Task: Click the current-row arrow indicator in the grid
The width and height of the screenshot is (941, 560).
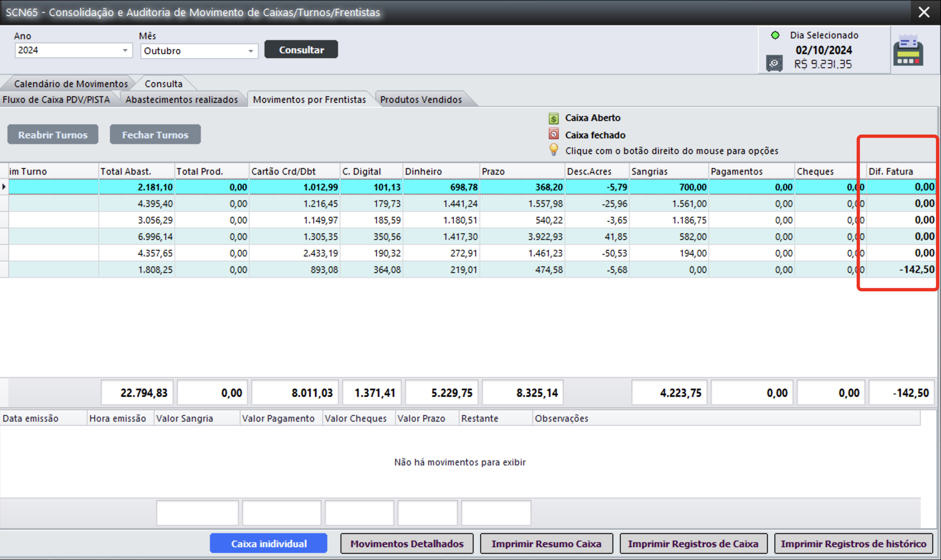Action: 4,187
